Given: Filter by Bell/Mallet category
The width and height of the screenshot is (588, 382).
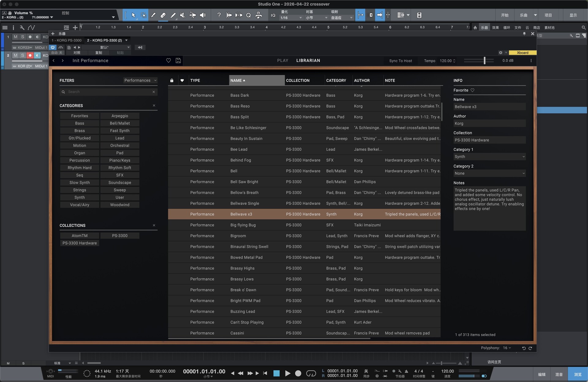Looking at the screenshot, I should (120, 123).
